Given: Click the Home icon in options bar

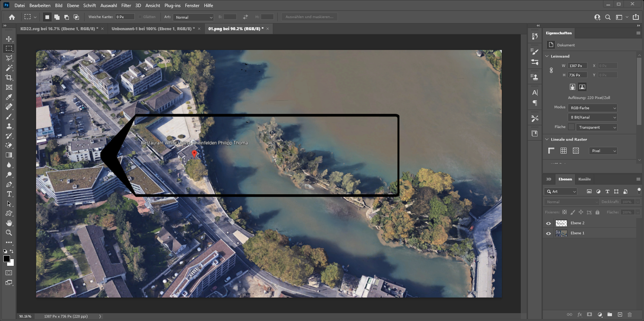Looking at the screenshot, I should click(x=12, y=17).
